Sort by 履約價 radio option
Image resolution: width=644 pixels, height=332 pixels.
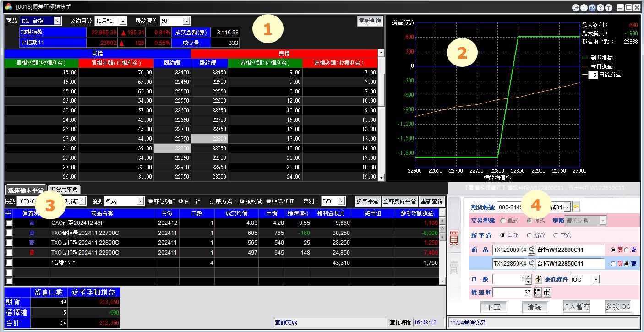click(x=242, y=201)
